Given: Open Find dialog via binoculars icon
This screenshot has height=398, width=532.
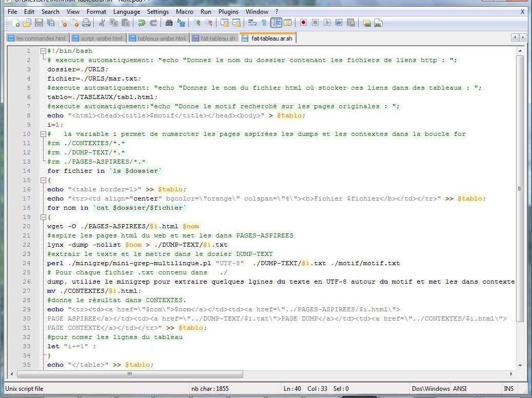Looking at the screenshot, I should click(169, 23).
